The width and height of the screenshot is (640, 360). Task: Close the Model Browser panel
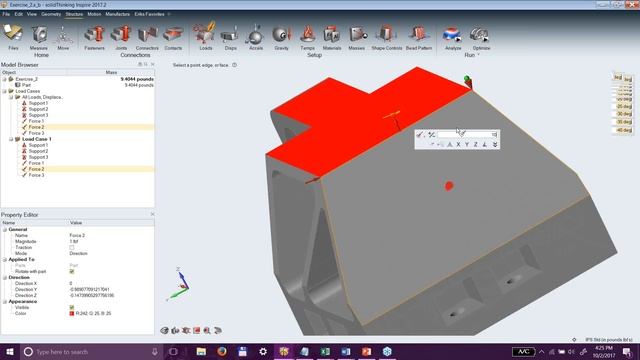coord(153,64)
